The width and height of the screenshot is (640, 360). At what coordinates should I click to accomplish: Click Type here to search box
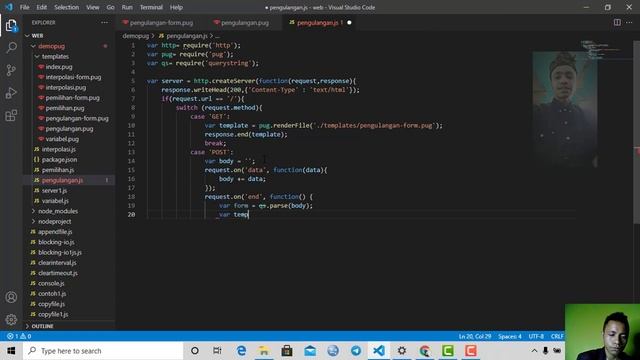[x=103, y=351]
